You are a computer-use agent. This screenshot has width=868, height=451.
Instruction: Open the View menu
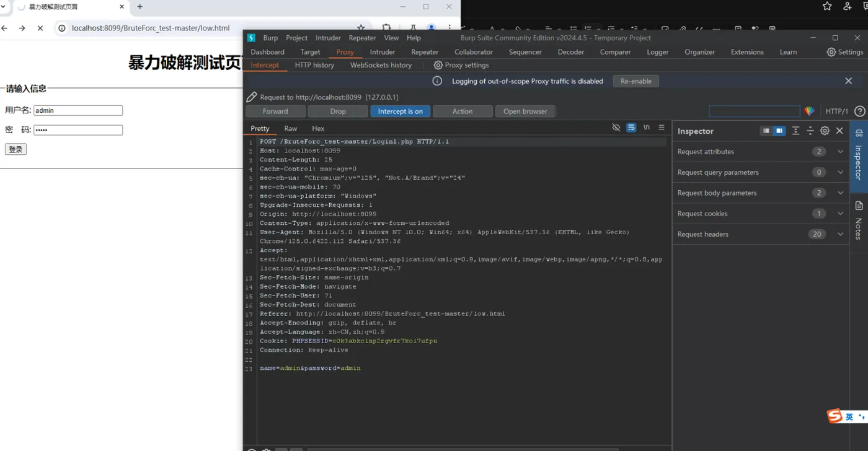[x=391, y=38]
